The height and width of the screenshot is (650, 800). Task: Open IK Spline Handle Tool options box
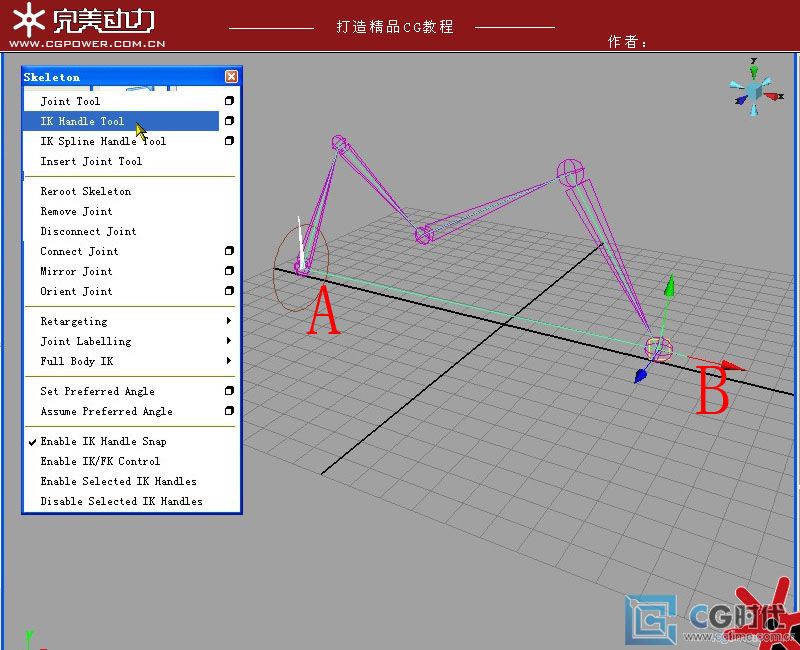coord(229,140)
